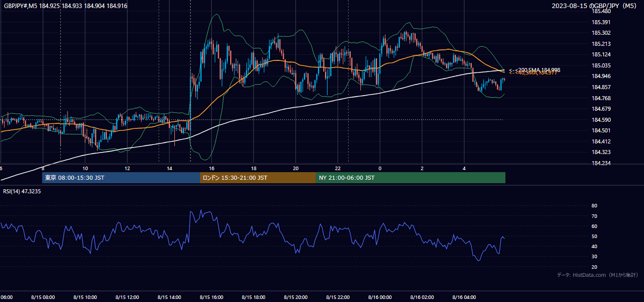Click the hour 22 tick under price chart
644x302 pixels.
click(338, 168)
